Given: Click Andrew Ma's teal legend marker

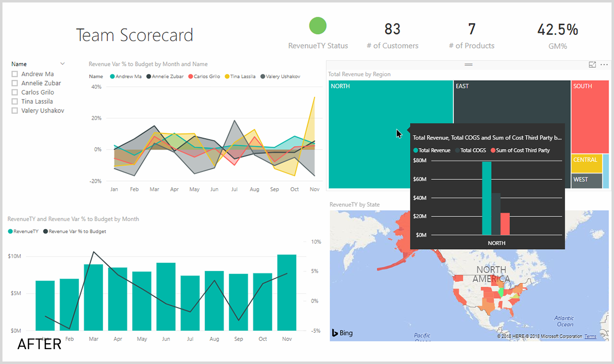Looking at the screenshot, I should [x=112, y=77].
